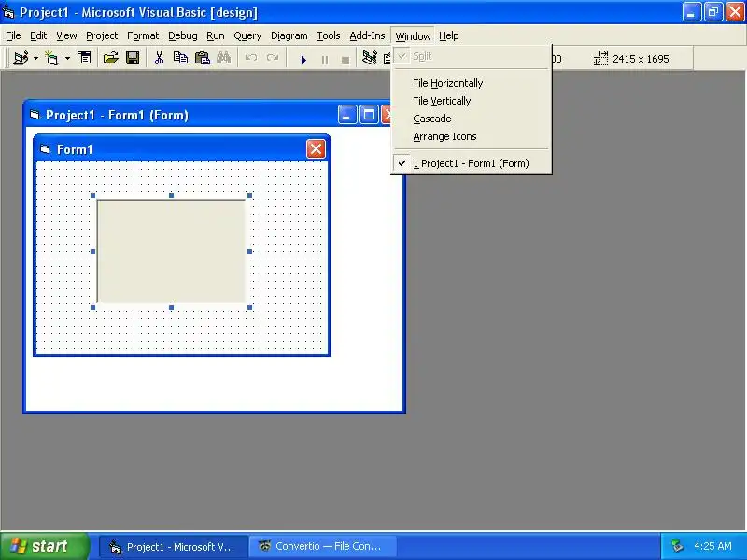
Task: Select Cascade in the Window menu
Action: tap(472, 119)
